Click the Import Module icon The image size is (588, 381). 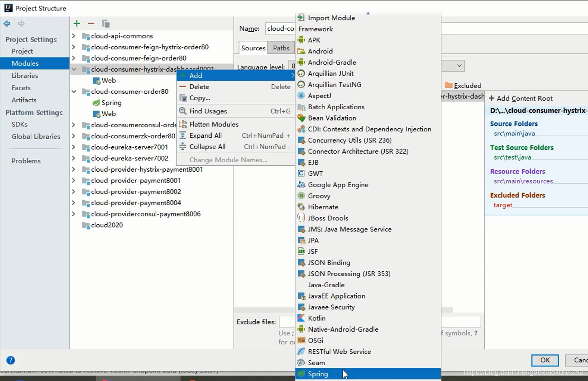coord(301,18)
